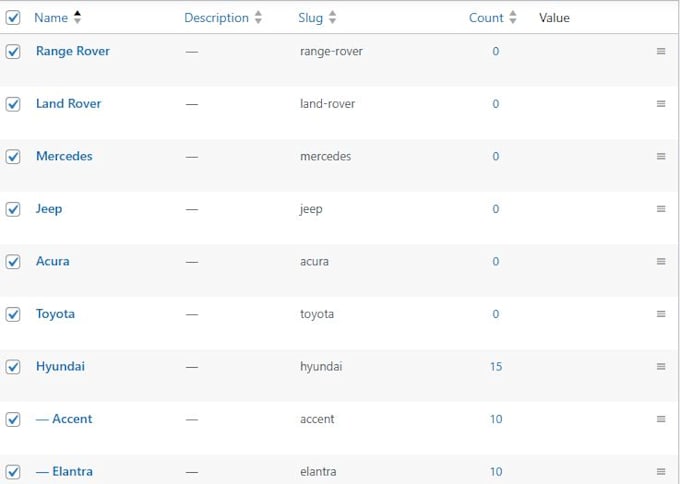Uncheck the Range Rover checkbox
Viewport: 680px width, 484px height.
coord(13,52)
